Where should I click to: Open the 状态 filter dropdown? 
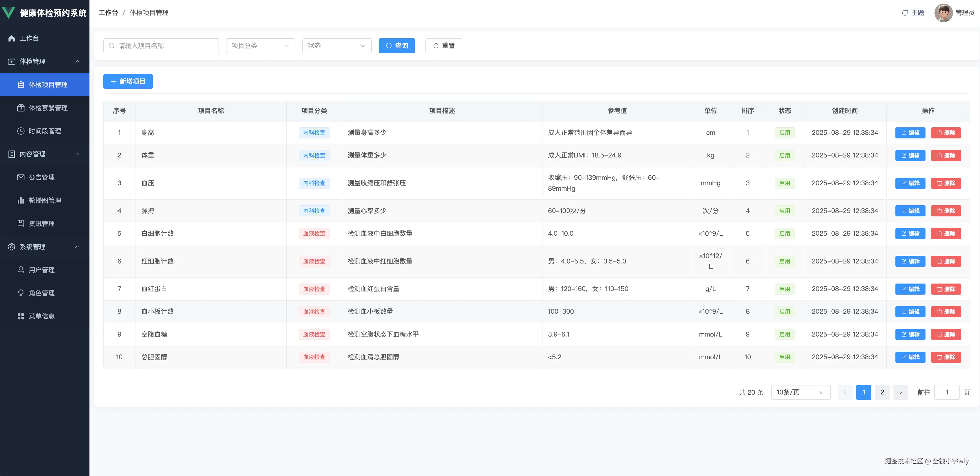(x=336, y=45)
